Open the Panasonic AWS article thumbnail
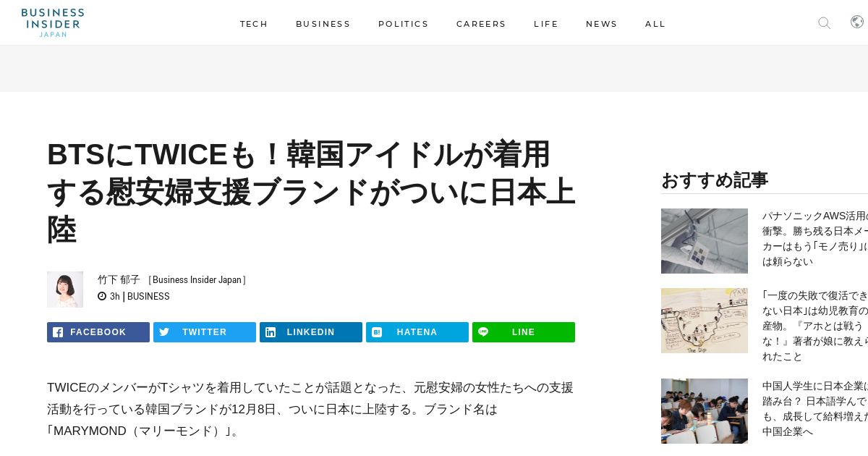 point(705,241)
